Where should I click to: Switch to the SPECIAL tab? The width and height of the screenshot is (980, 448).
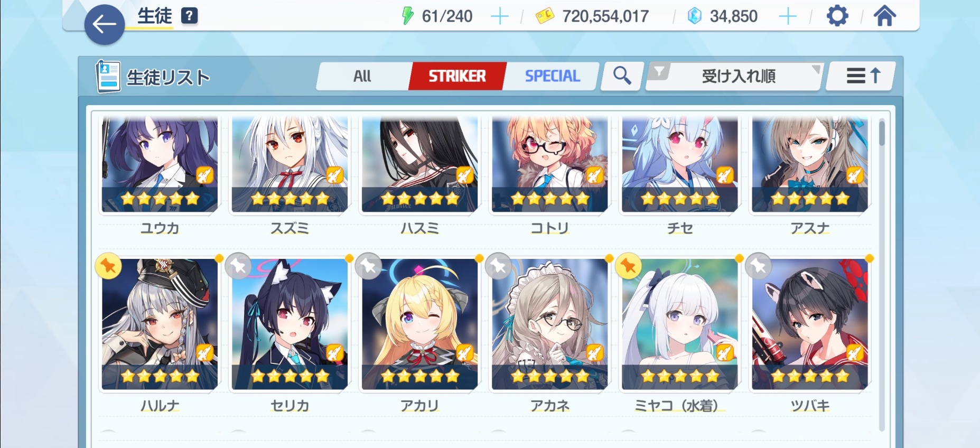coord(552,76)
